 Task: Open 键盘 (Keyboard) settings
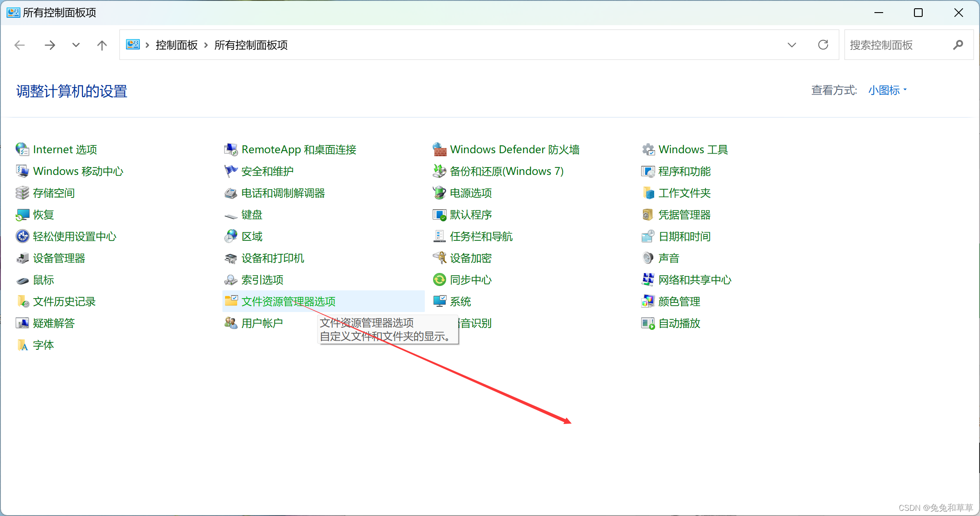pos(252,215)
